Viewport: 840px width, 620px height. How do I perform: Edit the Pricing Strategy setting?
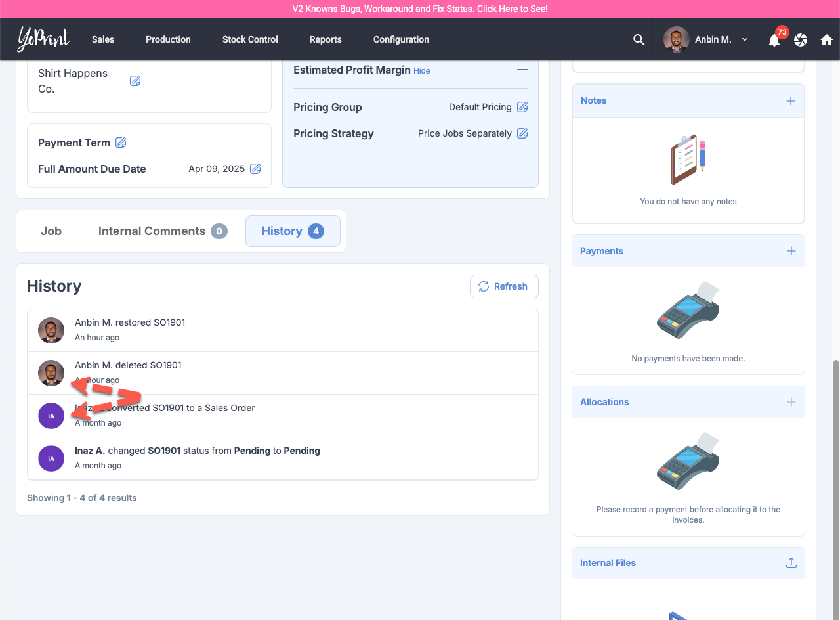(x=522, y=133)
